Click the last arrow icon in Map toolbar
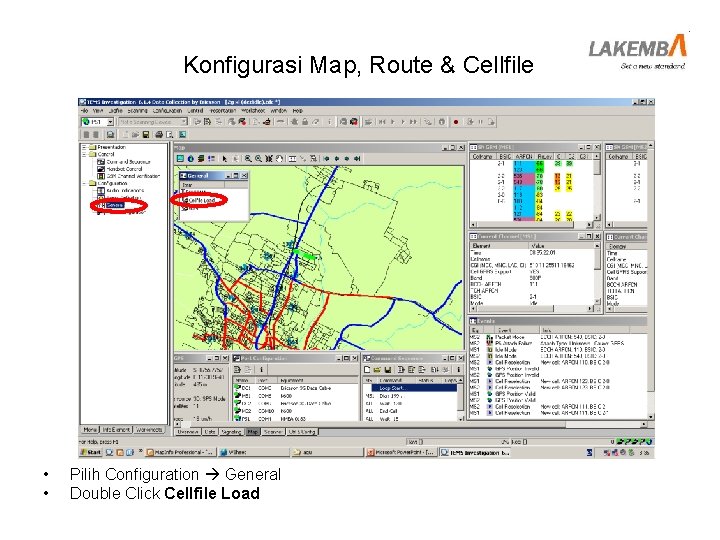 (357, 159)
